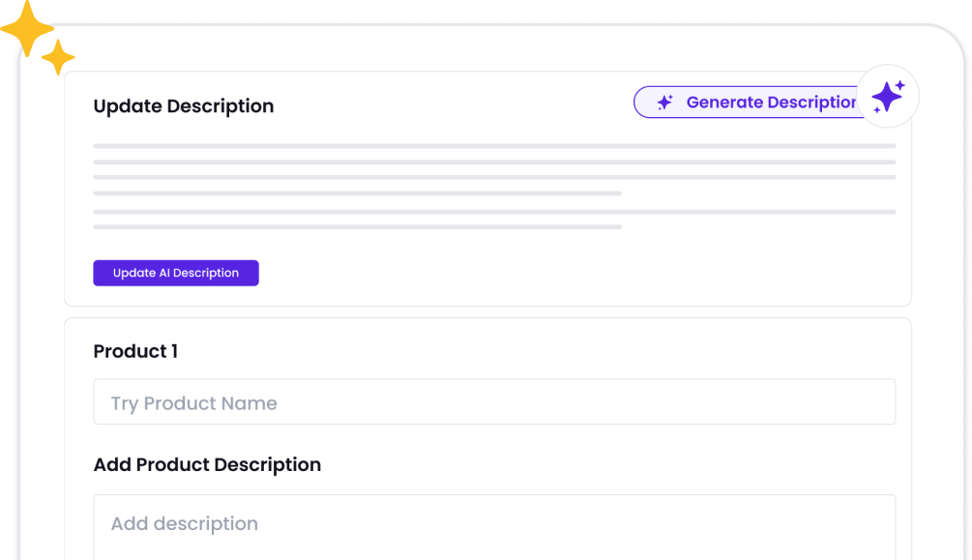Viewport: 972px width, 560px height.
Task: Click sparkle icon inside Generate Description button
Action: 664,103
